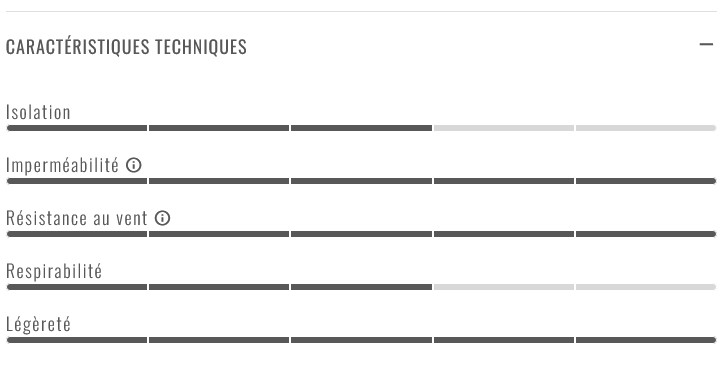Click the last grey Respirabilité bar segment
This screenshot has height=368, width=723.
point(646,287)
